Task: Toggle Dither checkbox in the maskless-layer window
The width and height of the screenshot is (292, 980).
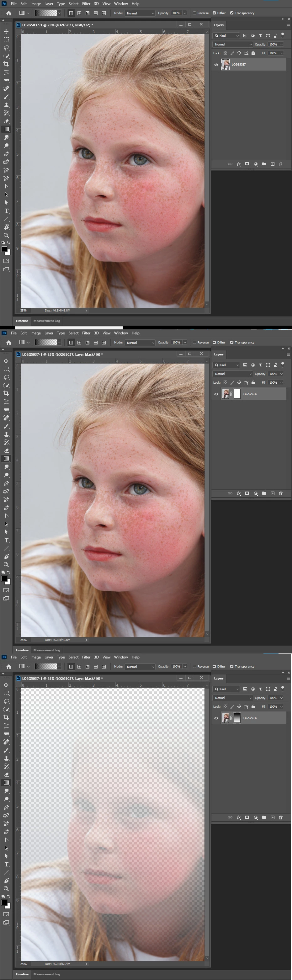Action: tap(214, 13)
